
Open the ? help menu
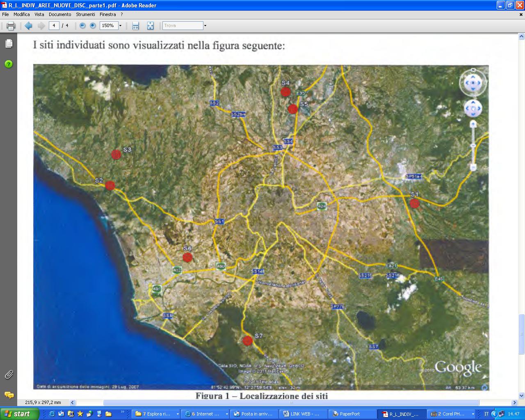pos(121,14)
